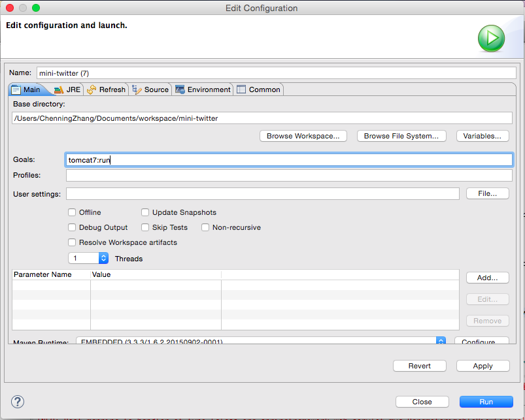Open the Variables dialog

pos(482,136)
